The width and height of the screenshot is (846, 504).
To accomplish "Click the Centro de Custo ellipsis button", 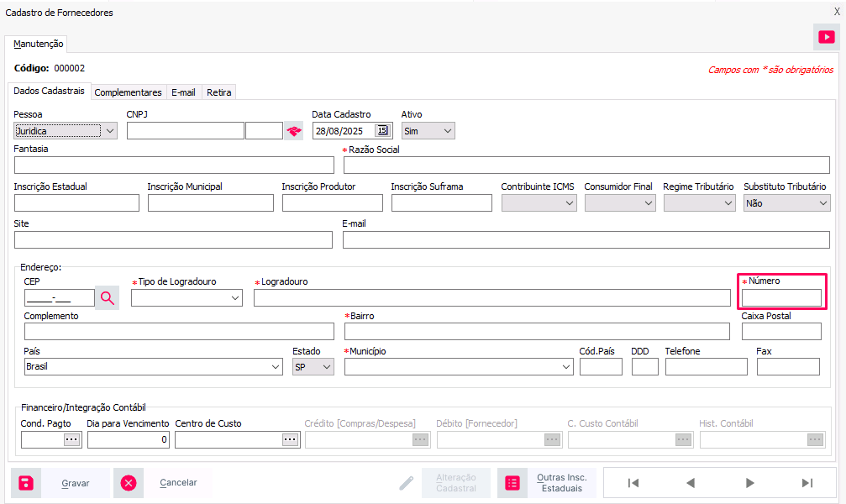I will click(290, 439).
